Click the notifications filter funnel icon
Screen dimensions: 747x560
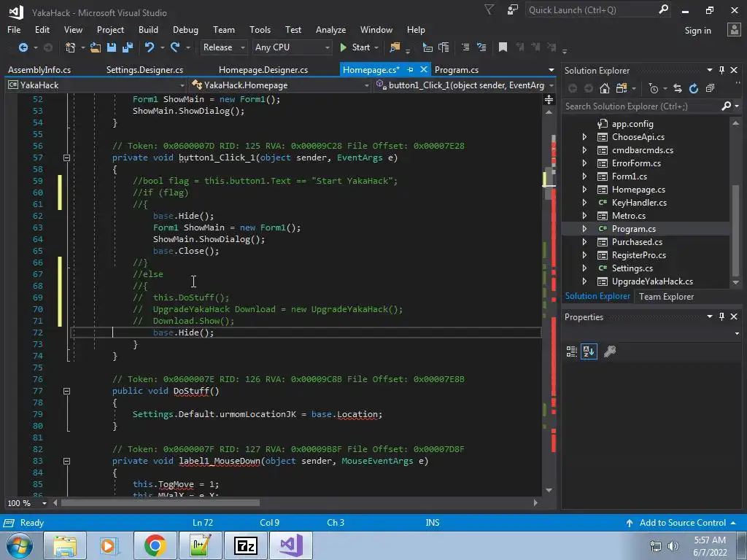pos(489,10)
